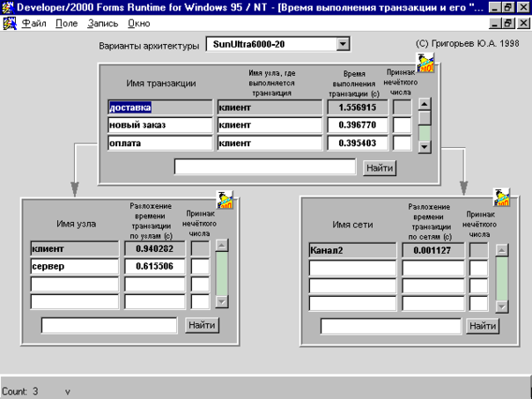Click Найти button in the node panel
This screenshot has height=399, width=532.
click(202, 325)
